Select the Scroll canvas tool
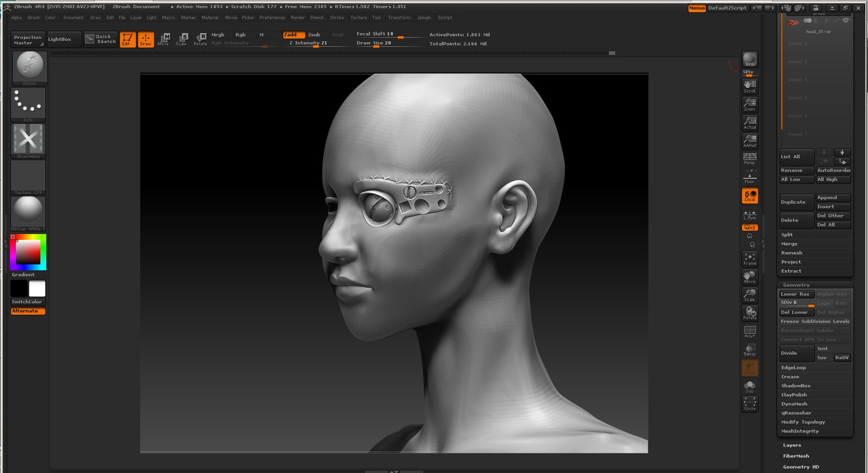Screen dimensions: 868x473 point(750,86)
